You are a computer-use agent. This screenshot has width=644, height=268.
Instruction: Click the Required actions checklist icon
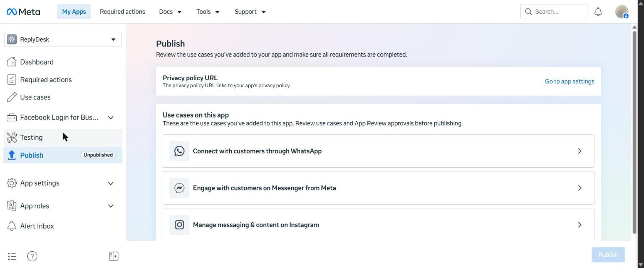point(12,80)
